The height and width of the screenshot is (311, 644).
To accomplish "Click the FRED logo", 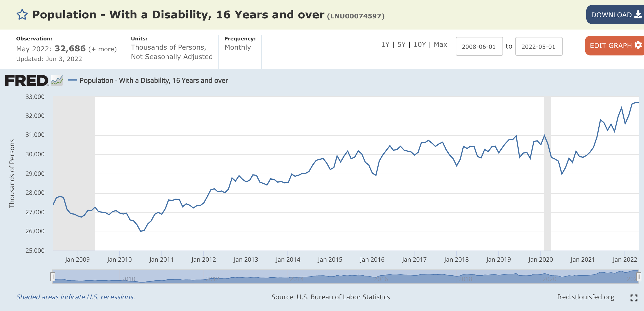I will pos(26,81).
